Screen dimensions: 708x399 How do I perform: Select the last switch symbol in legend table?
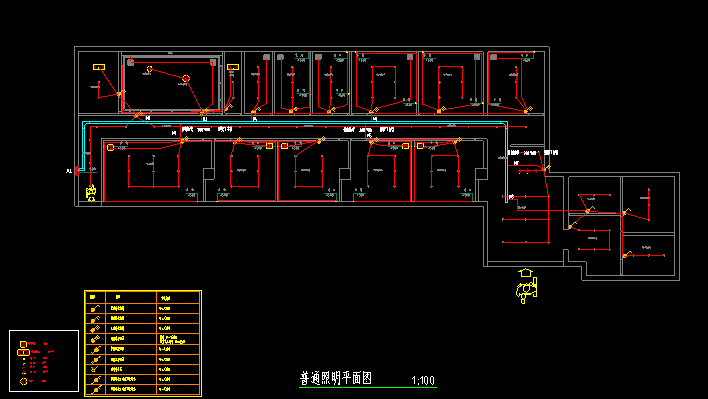click(x=95, y=389)
